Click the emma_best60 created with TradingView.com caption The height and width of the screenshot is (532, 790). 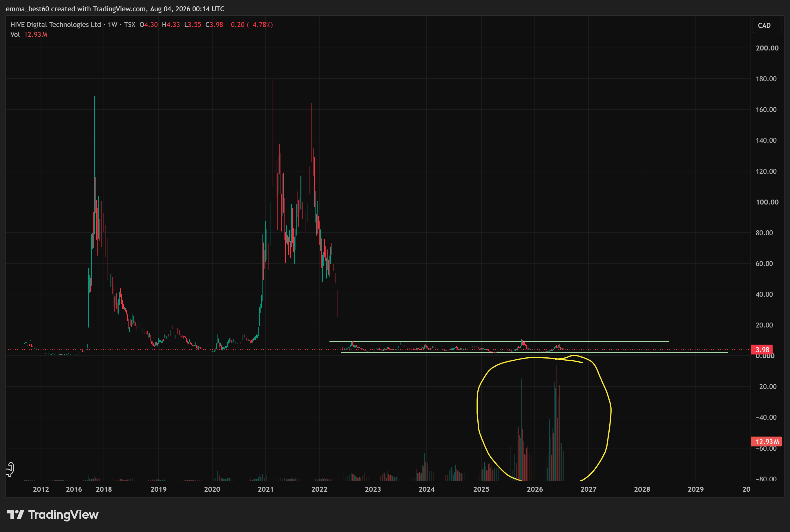click(x=115, y=9)
